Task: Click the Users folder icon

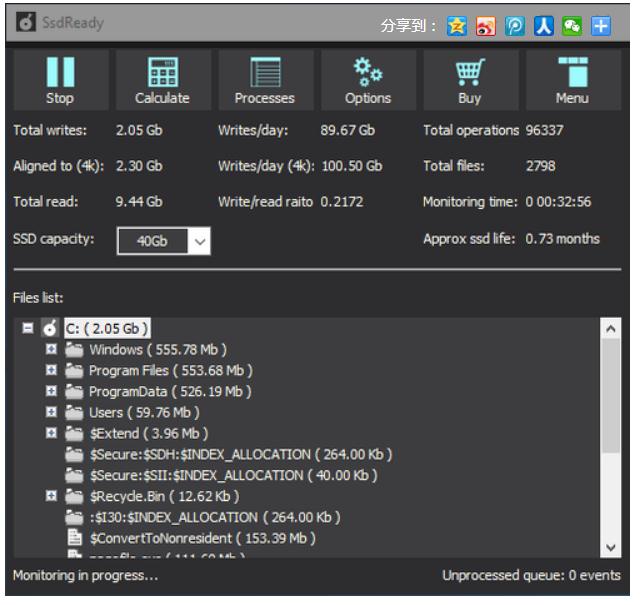Action: click(74, 413)
